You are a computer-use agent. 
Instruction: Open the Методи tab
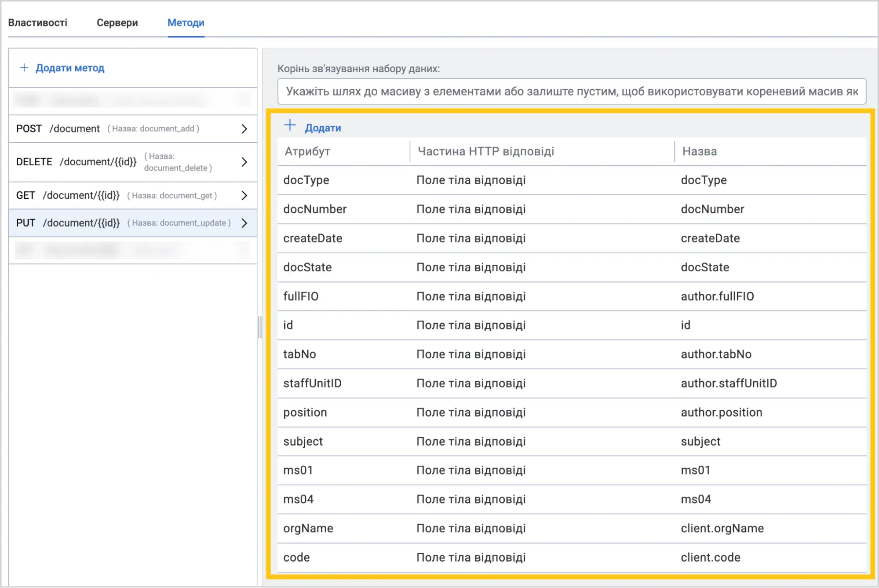[186, 22]
